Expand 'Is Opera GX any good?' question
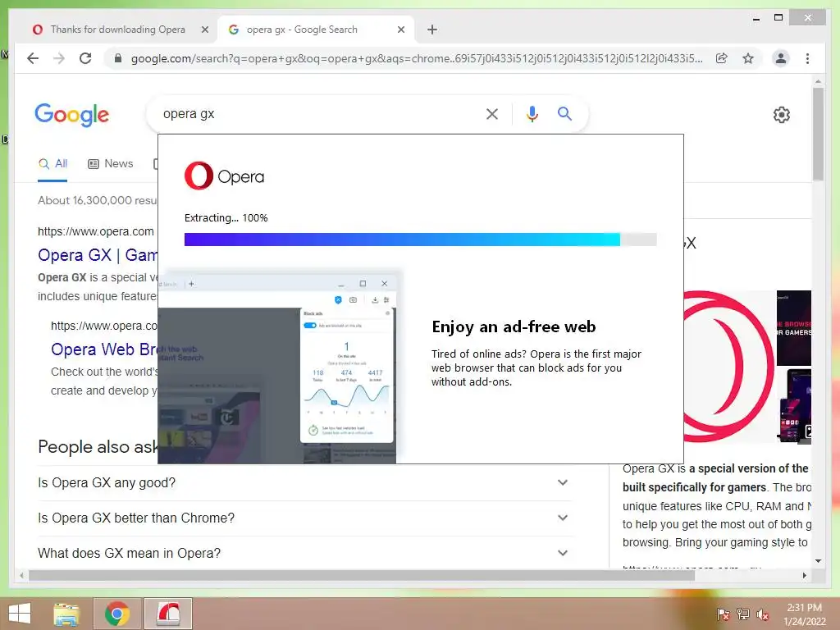The width and height of the screenshot is (840, 630). [304, 482]
